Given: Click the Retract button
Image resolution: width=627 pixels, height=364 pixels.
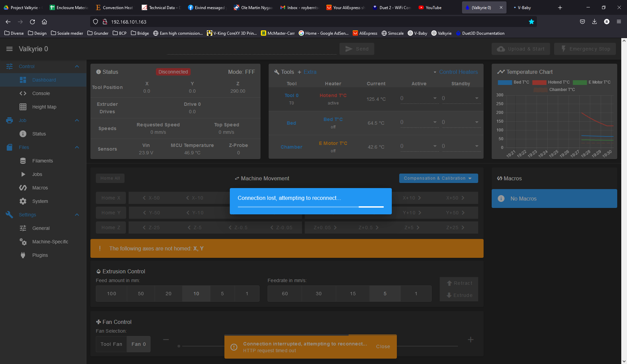Looking at the screenshot, I should (x=459, y=283).
